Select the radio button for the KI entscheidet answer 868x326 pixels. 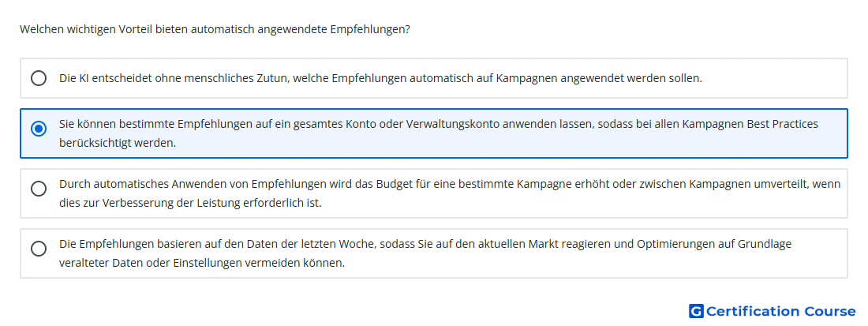point(38,78)
